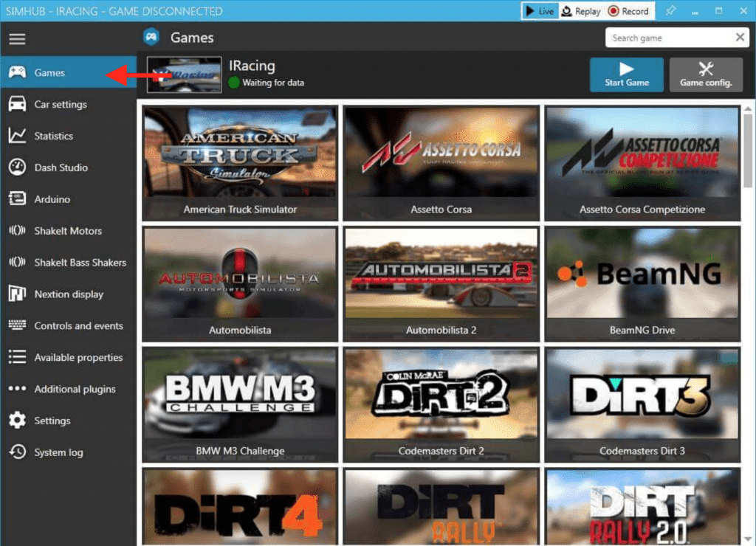Open the Game config. button
Image resolution: width=756 pixels, height=546 pixels.
(x=706, y=75)
